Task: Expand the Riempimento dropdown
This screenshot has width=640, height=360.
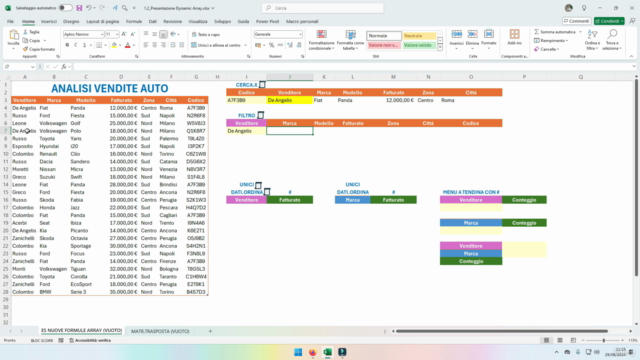Action: [567, 41]
